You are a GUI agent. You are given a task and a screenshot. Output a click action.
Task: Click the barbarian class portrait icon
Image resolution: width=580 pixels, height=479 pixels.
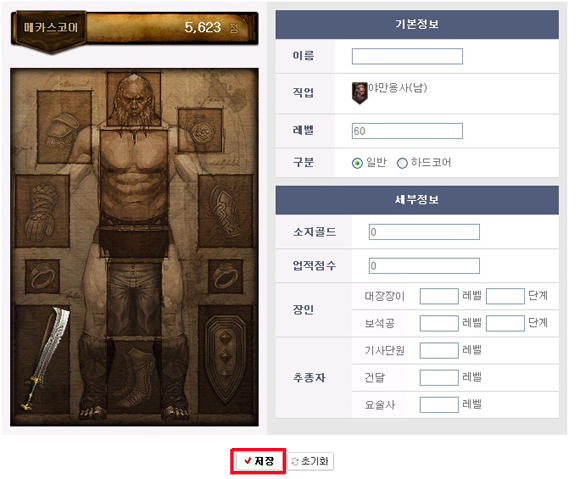tap(359, 93)
